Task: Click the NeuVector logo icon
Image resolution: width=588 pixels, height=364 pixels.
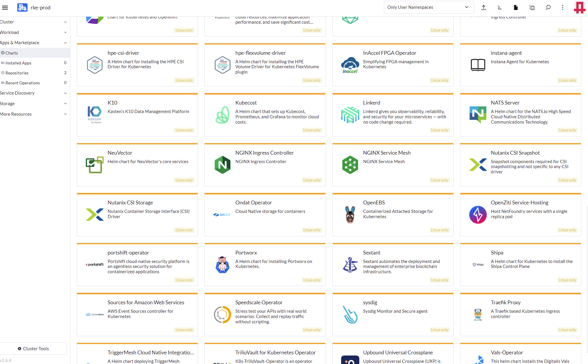Action: (x=95, y=165)
